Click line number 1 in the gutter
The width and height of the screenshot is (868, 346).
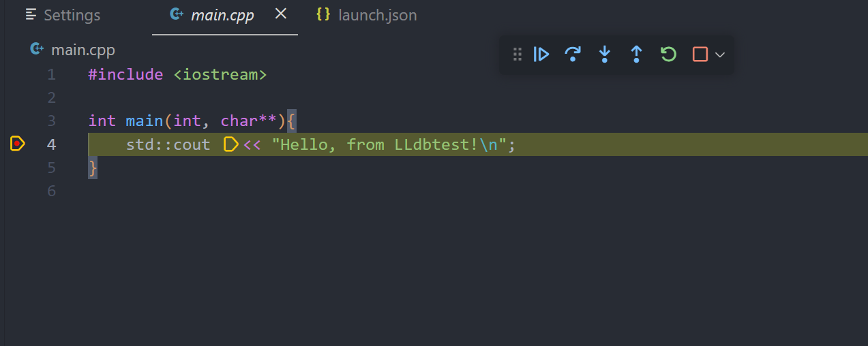tap(52, 74)
